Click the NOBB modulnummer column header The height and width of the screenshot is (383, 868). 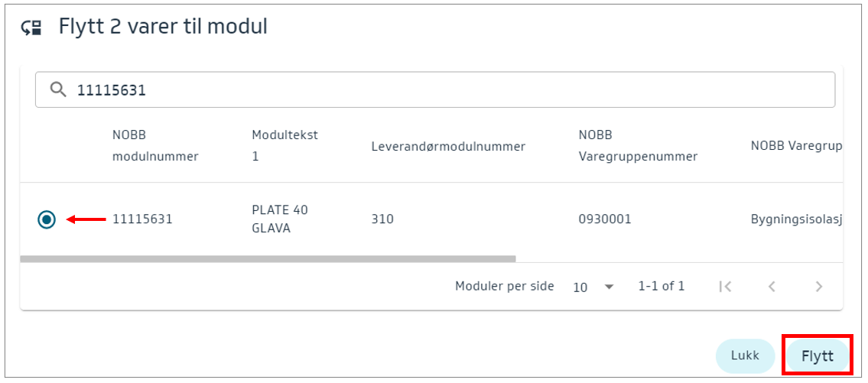155,146
